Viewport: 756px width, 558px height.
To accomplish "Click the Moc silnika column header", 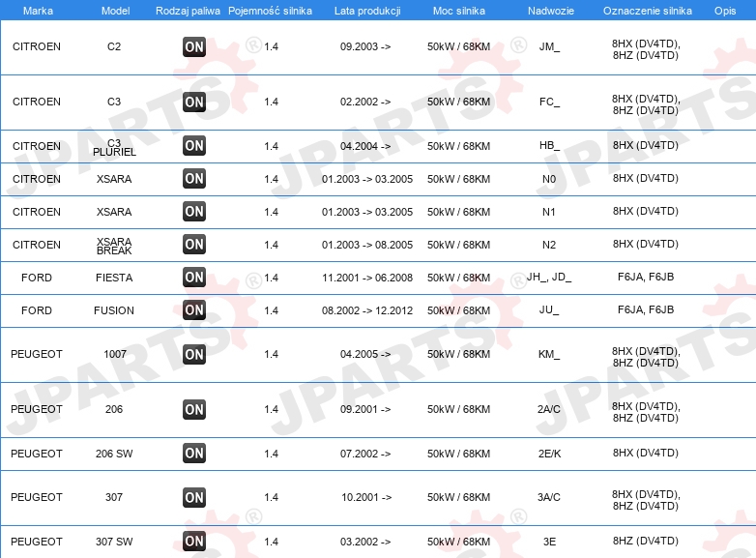I will pyautogui.click(x=459, y=11).
